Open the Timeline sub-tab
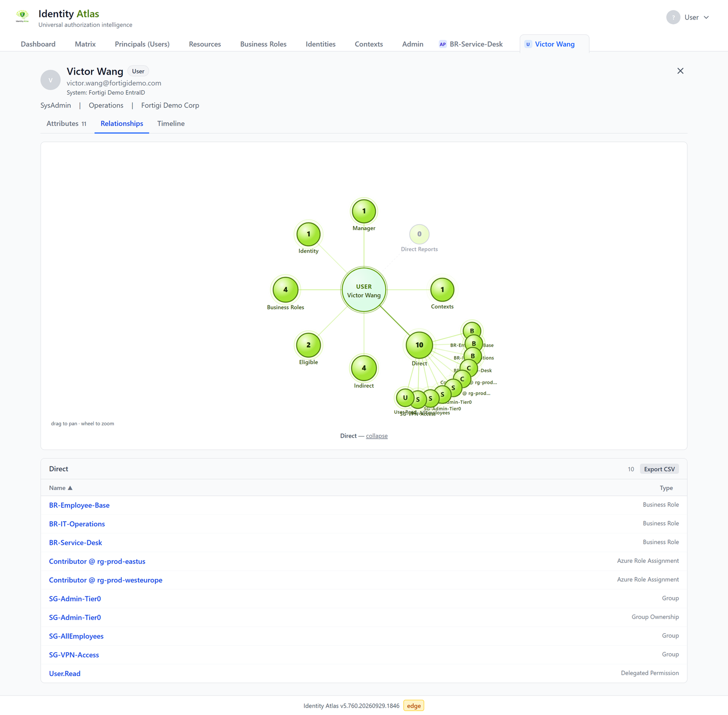 pos(171,123)
